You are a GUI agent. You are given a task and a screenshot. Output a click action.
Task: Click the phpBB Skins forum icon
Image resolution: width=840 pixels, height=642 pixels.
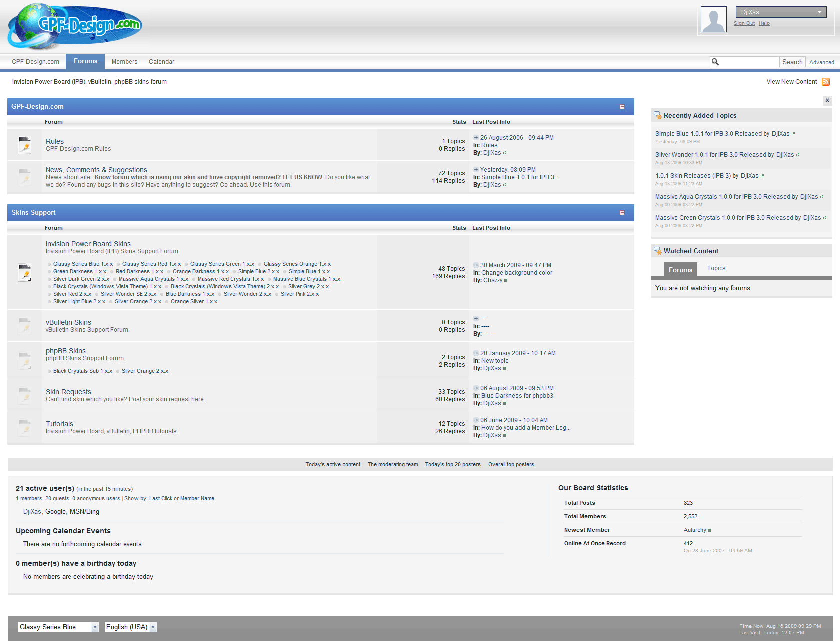pos(25,360)
